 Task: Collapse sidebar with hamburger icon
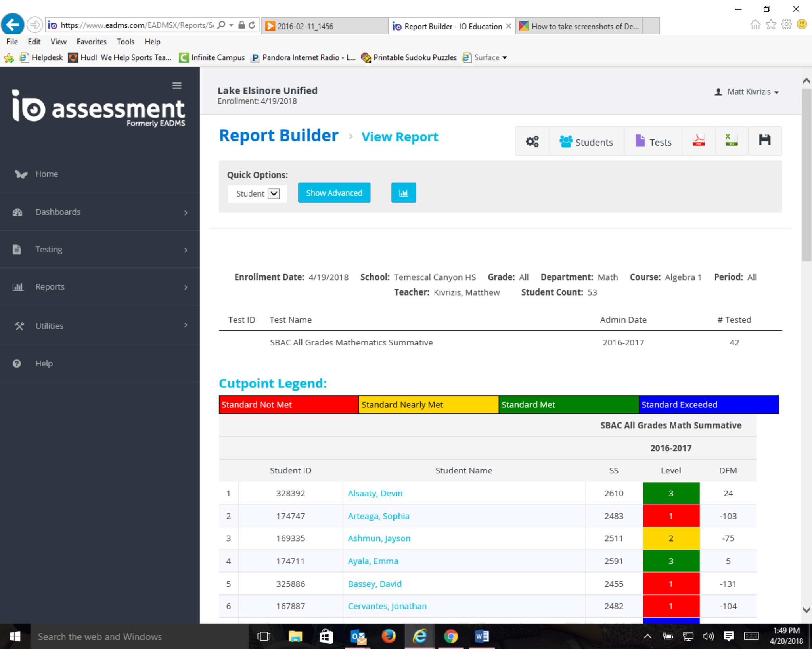pyautogui.click(x=177, y=86)
